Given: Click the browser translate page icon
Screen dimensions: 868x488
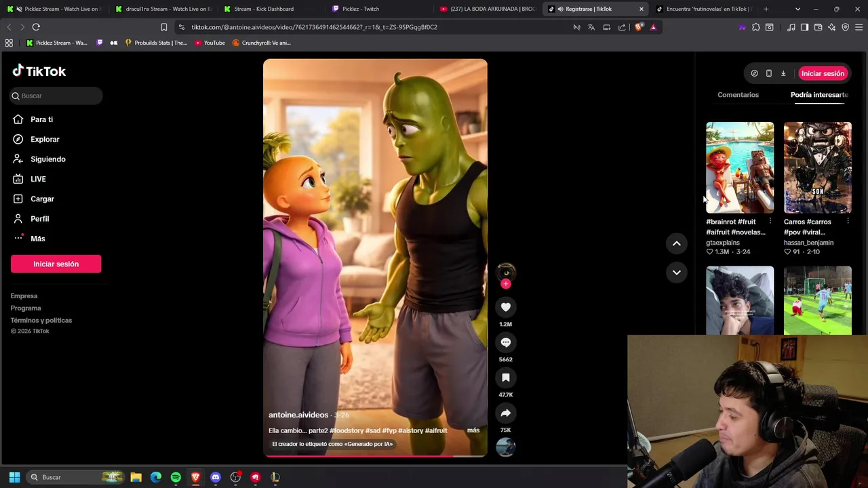Looking at the screenshot, I should (x=591, y=27).
